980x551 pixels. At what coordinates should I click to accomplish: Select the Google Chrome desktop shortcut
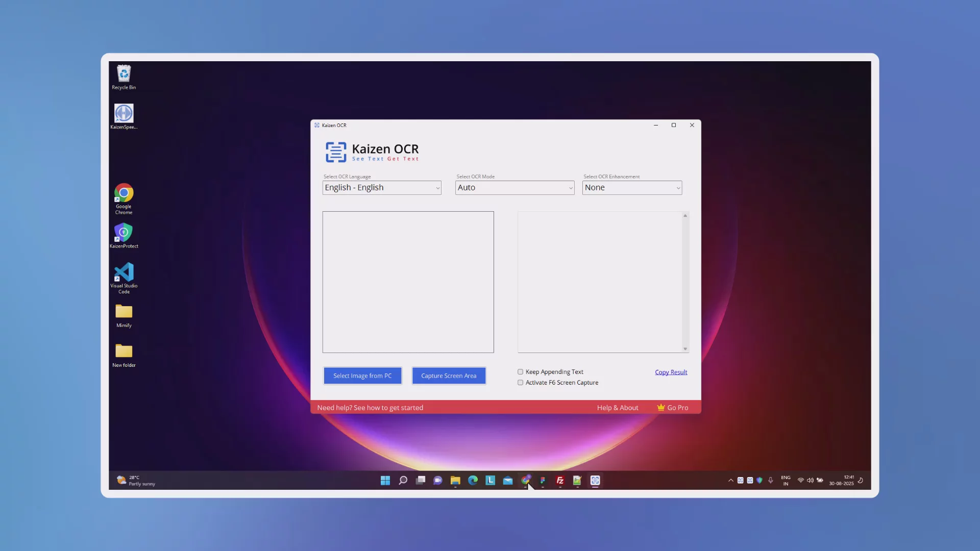(124, 199)
